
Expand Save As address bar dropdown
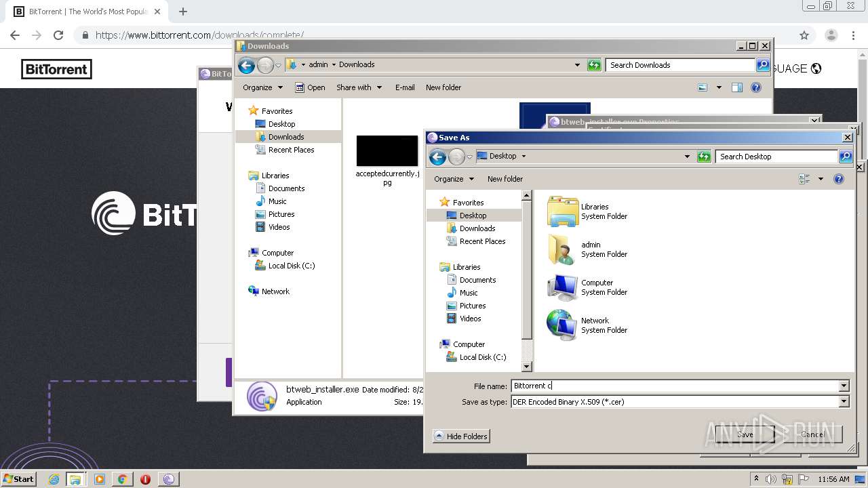point(687,157)
